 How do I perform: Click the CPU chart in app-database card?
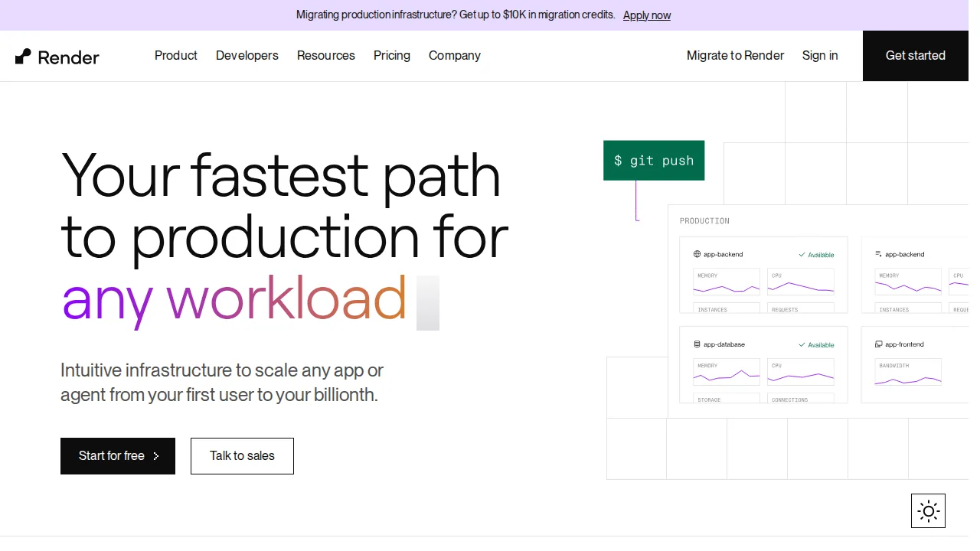801,372
